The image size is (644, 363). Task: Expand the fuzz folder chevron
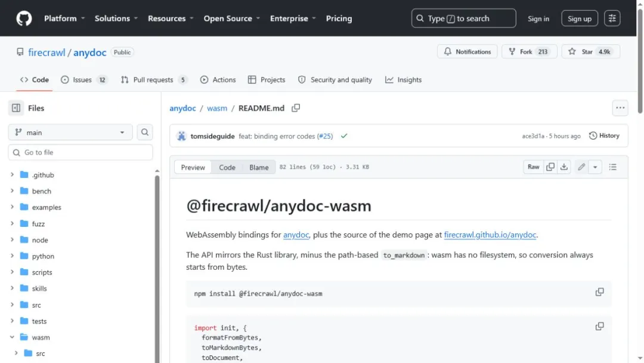13,224
